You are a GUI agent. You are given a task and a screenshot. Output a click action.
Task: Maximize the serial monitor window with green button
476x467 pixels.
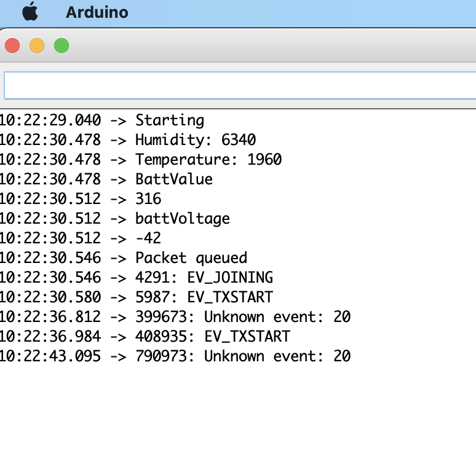61,46
